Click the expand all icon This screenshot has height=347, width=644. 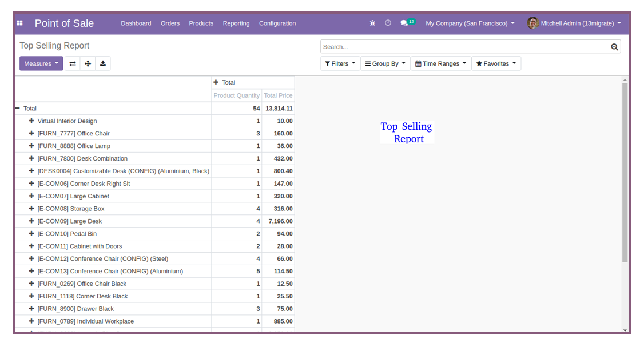point(88,63)
